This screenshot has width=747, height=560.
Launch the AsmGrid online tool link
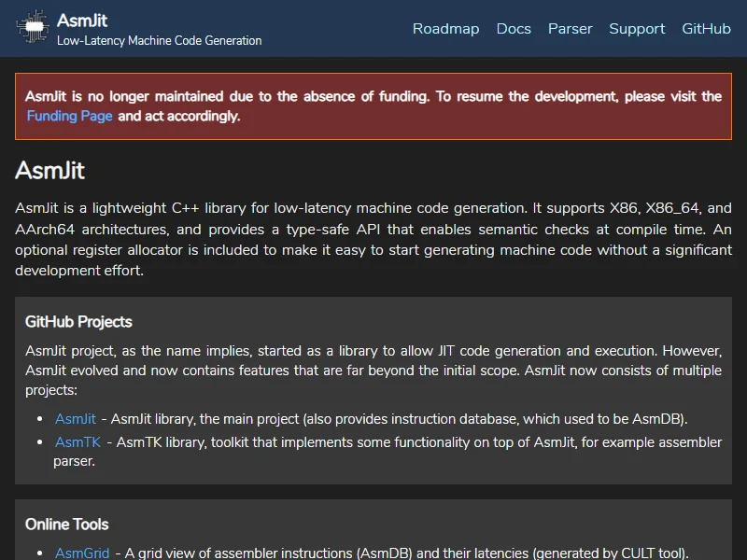[x=82, y=553]
